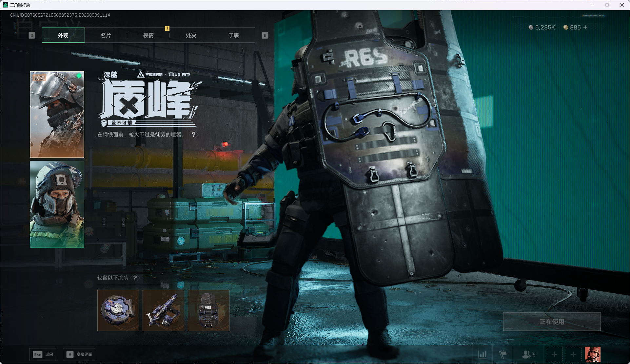Minimize the 三角洲行动 window
This screenshot has height=364, width=630.
pos(592,5)
